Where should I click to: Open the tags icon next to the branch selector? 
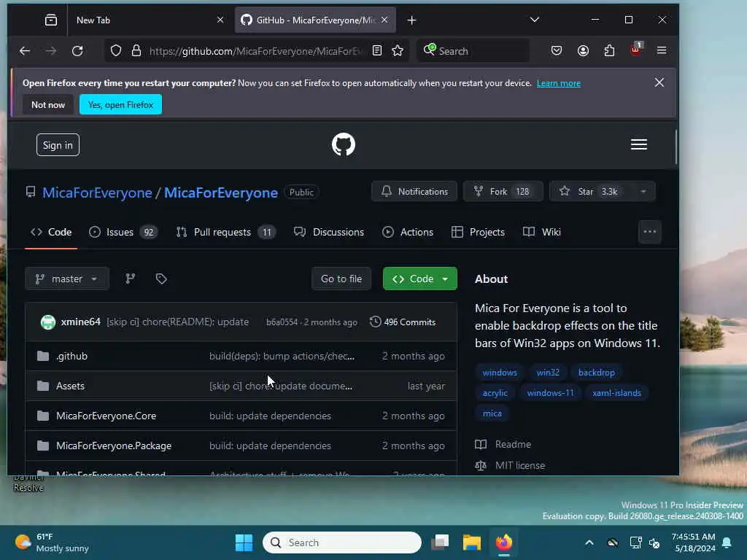point(161,279)
